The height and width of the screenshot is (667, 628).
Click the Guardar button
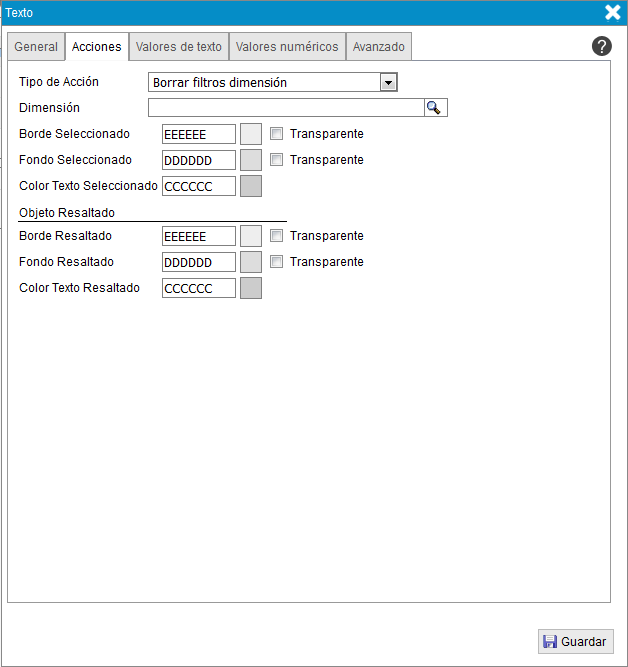575,642
